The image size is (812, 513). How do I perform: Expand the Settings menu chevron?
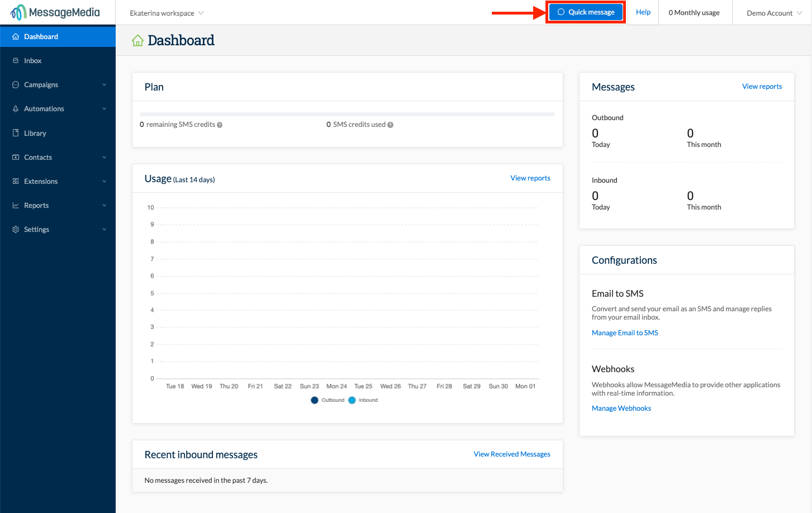click(x=104, y=230)
